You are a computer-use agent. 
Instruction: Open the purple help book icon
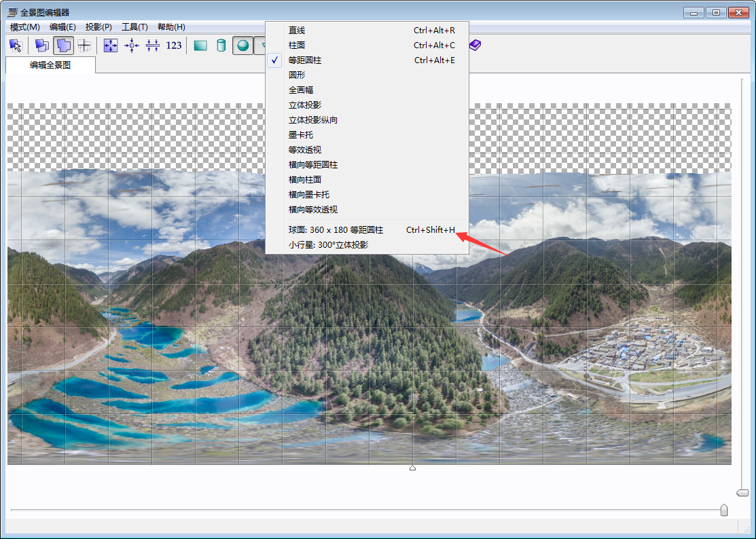(x=475, y=45)
